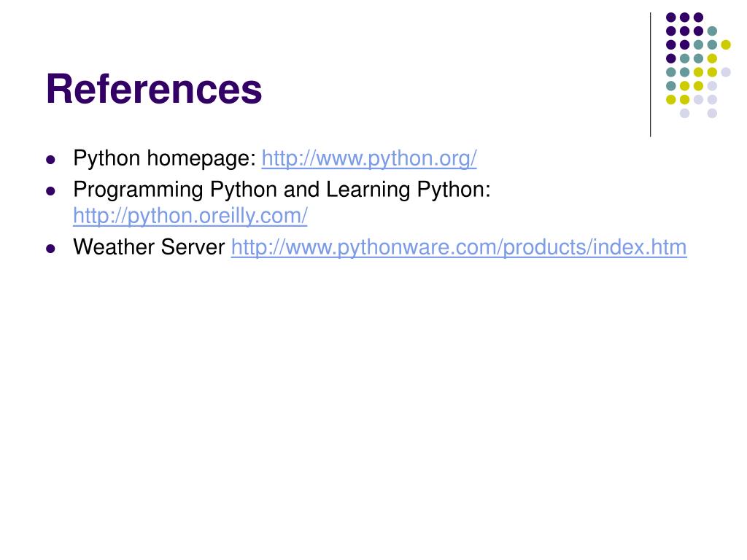Click the bottom-right lavender decorative dot

point(712,113)
